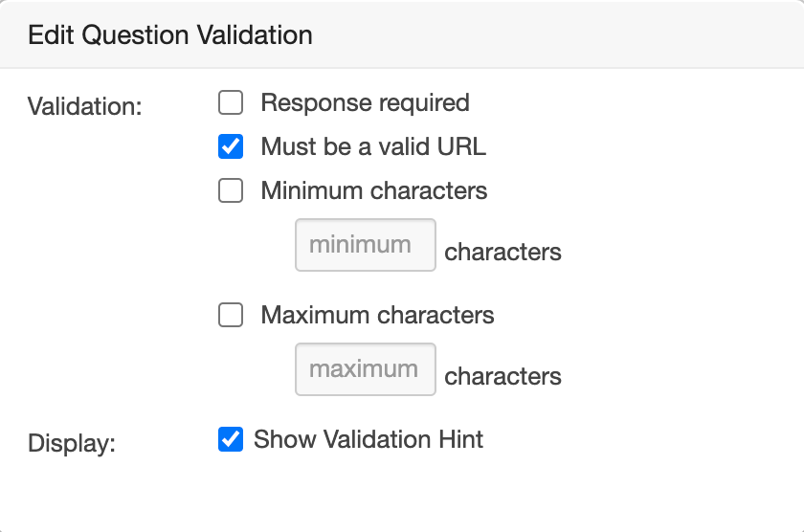Click "characters" text beside the minimum field

tap(502, 253)
